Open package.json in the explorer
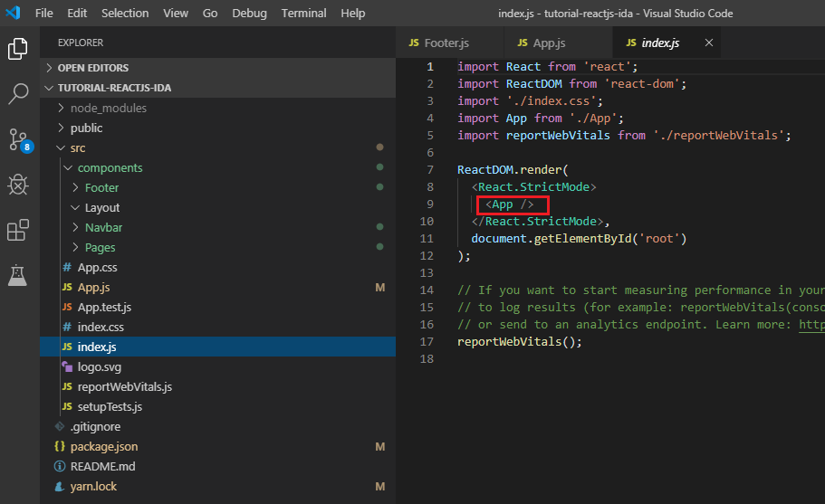The image size is (825, 504). (218, 446)
